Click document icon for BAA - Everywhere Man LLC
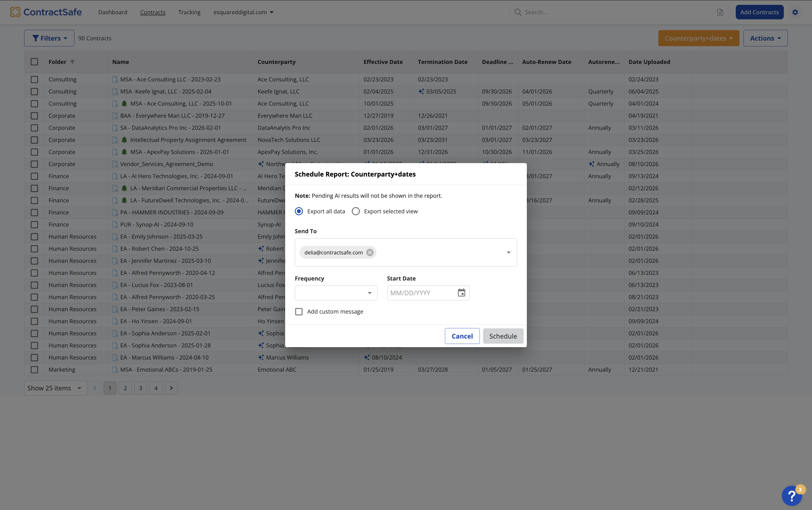Viewport: 812px width, 510px height. pyautogui.click(x=115, y=116)
